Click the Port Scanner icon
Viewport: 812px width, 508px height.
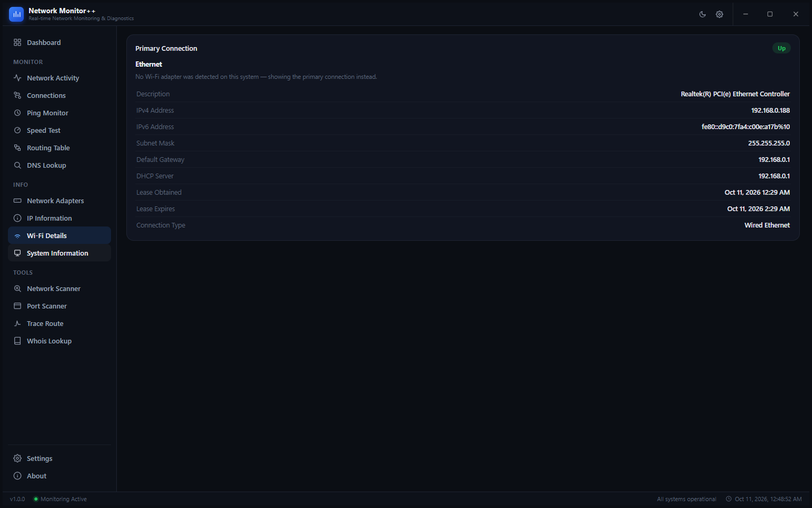[x=17, y=306]
